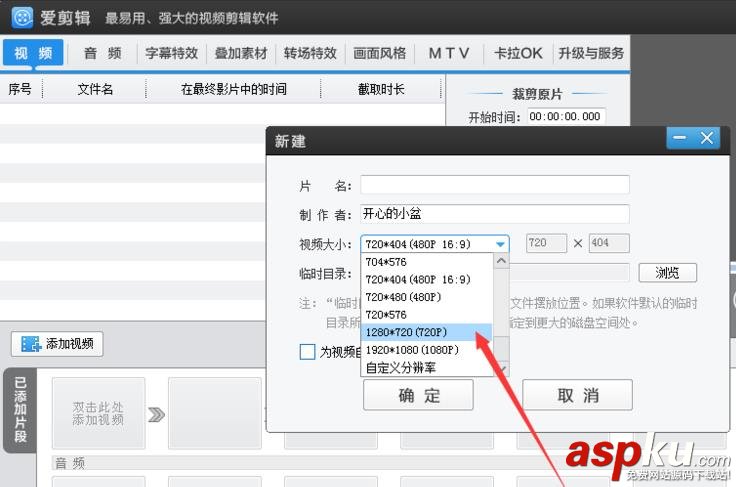Click the 添加视频 button
This screenshot has height=487, width=736.
tap(57, 344)
